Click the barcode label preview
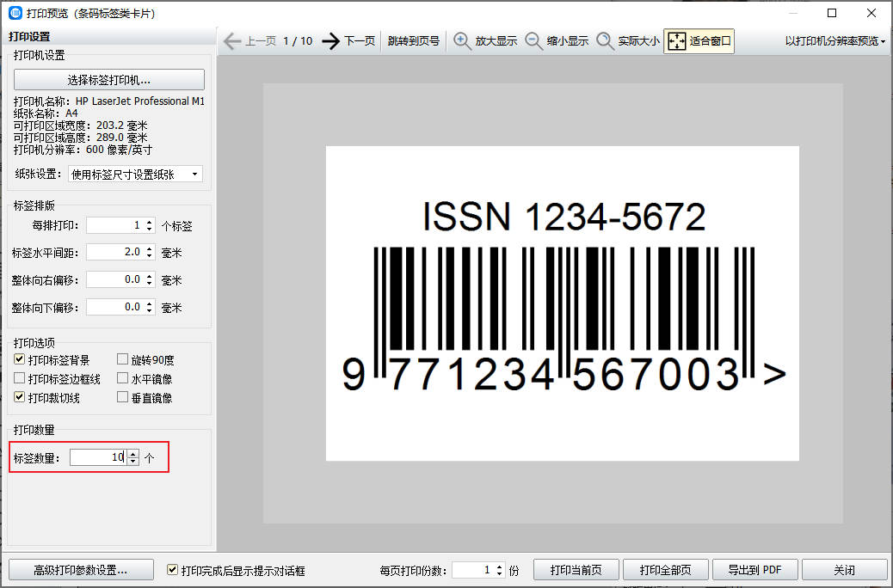893x588 pixels. point(562,303)
